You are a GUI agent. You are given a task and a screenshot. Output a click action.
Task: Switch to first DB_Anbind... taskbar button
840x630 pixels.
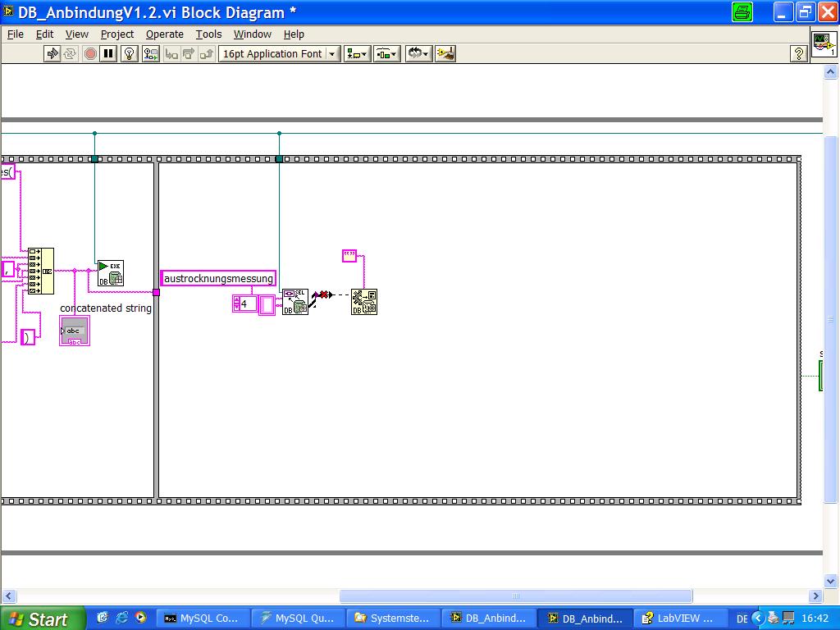(489, 619)
